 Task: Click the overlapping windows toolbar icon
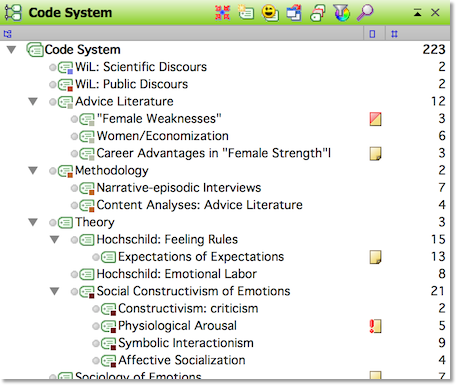(x=294, y=13)
